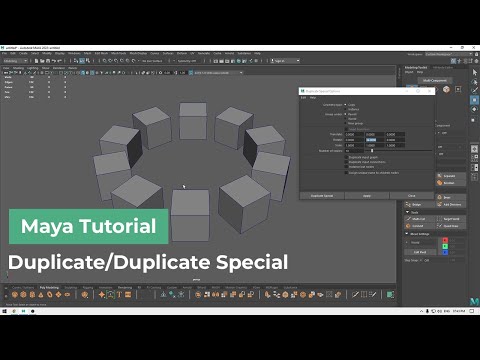
Task: Click the Save Scene status line icon
Action: pos(48,61)
